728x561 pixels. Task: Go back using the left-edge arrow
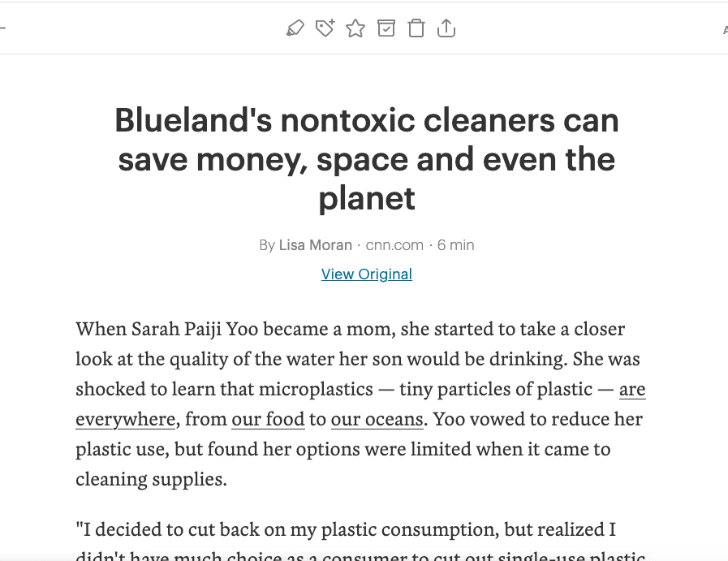point(2,28)
